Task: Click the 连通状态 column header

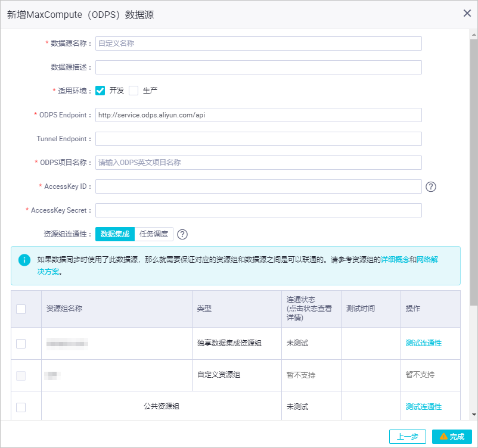Action: click(x=311, y=309)
